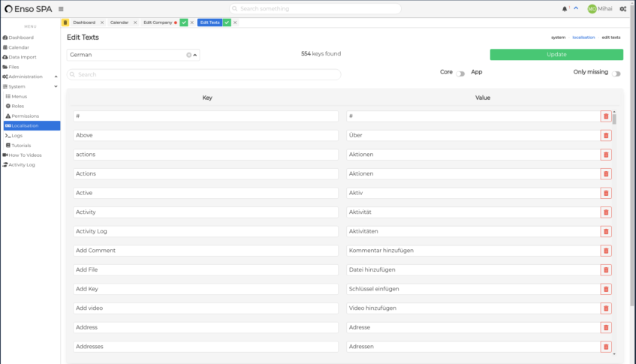Image resolution: width=636 pixels, height=364 pixels.
Task: Focus the keys Search field
Action: [204, 74]
